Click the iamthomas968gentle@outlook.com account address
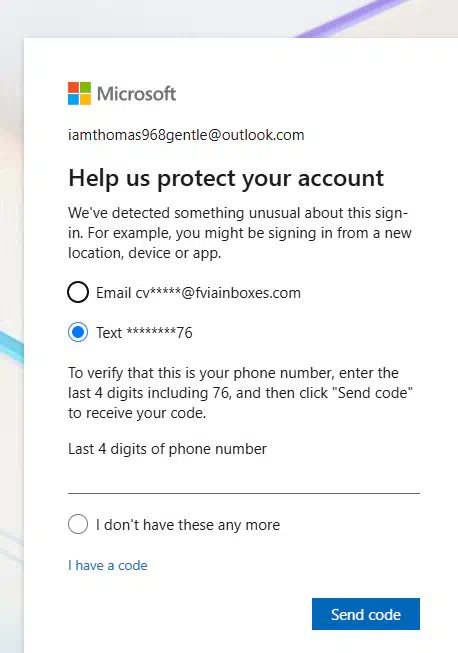The image size is (458, 653). pos(186,135)
